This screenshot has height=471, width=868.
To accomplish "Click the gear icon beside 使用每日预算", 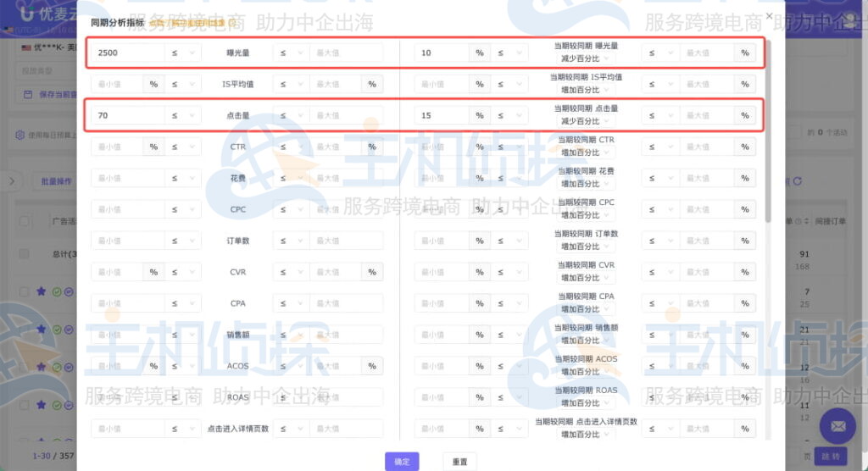I will pyautogui.click(x=20, y=135).
